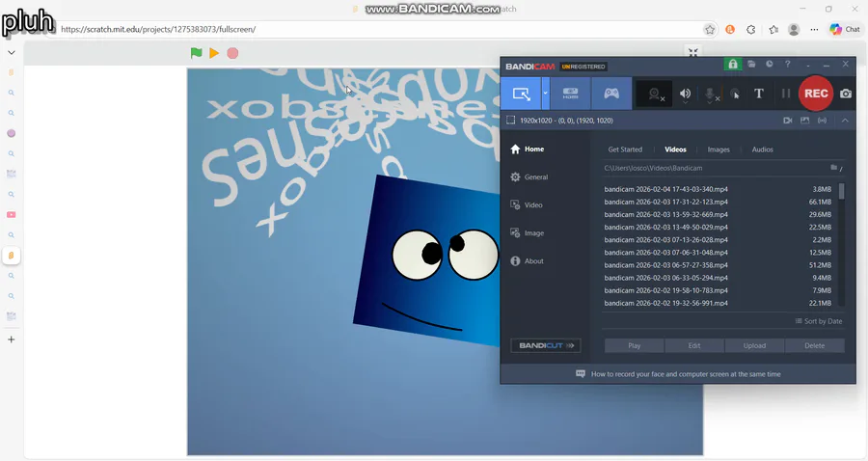This screenshot has width=868, height=461.
Task: Open About section in Bandicam sidebar
Action: (527, 261)
